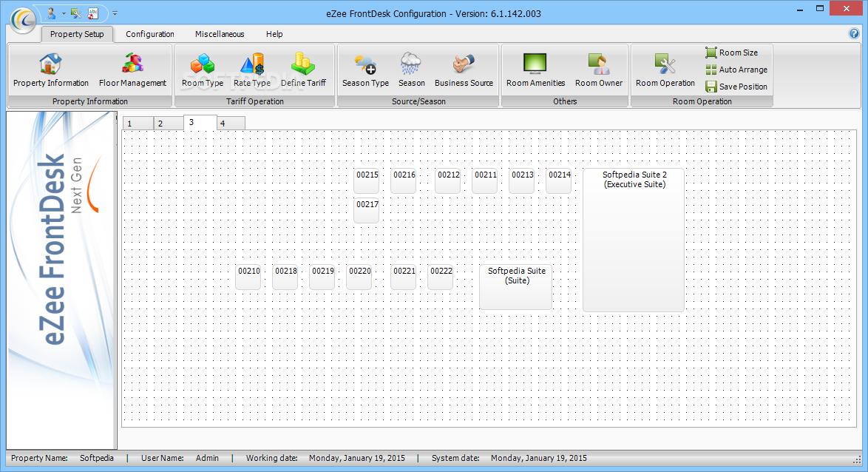868x472 pixels.
Task: Select the Softpedia Suite (Suite) room box
Action: (x=516, y=287)
